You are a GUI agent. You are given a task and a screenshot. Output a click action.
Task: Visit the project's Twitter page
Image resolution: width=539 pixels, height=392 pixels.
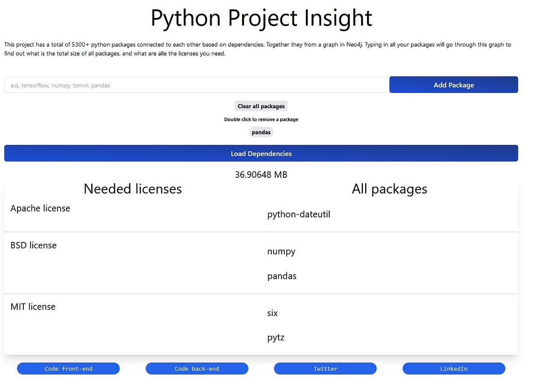point(325,368)
